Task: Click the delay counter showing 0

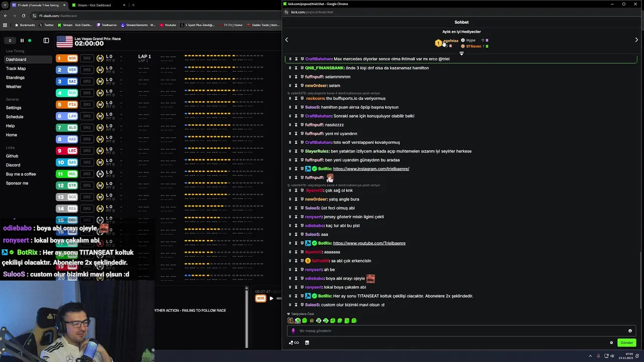Action: [10, 40]
